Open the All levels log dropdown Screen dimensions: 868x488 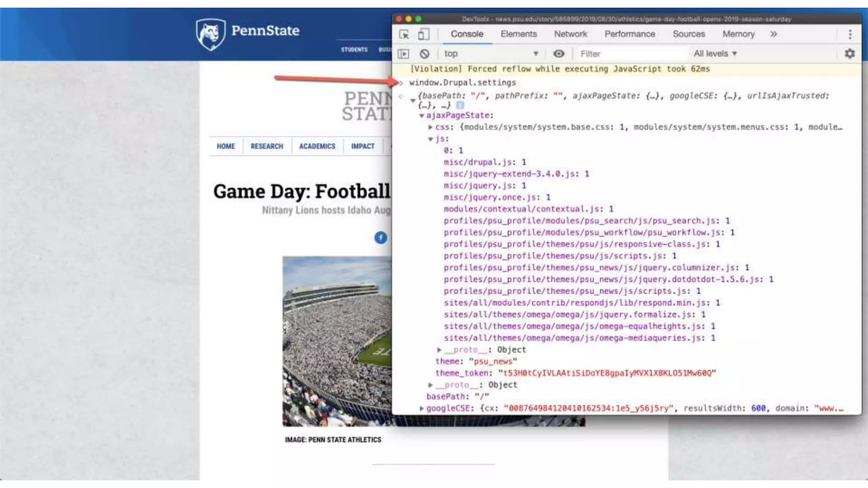pos(715,54)
